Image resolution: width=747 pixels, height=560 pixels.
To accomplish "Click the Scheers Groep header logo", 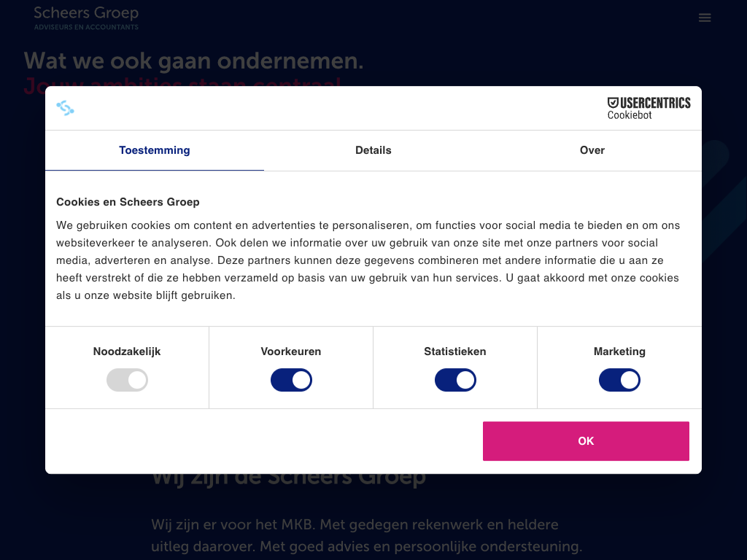I will coord(86,17).
